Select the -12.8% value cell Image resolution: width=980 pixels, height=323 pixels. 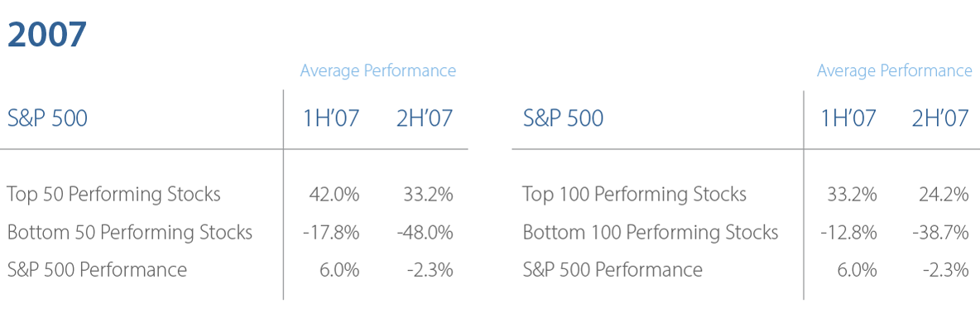[x=848, y=233]
